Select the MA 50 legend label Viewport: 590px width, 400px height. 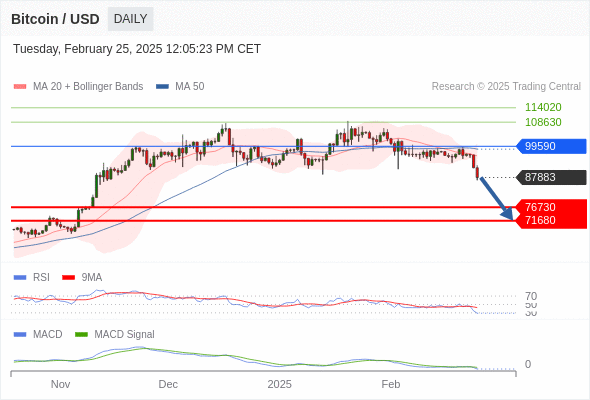(190, 87)
